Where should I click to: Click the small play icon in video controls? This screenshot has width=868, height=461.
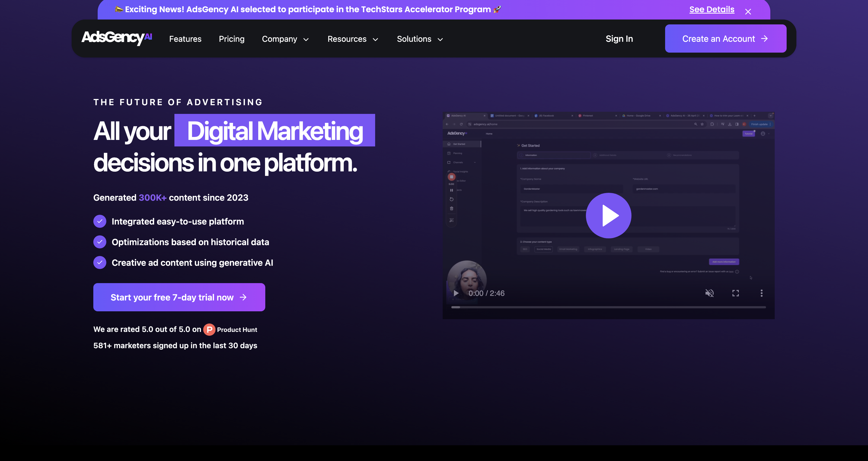point(456,293)
